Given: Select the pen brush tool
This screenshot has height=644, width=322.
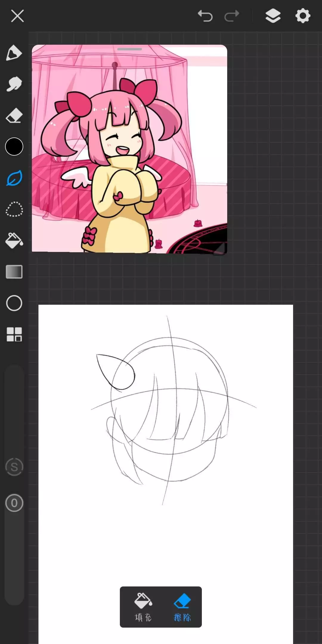Looking at the screenshot, I should point(14,53).
